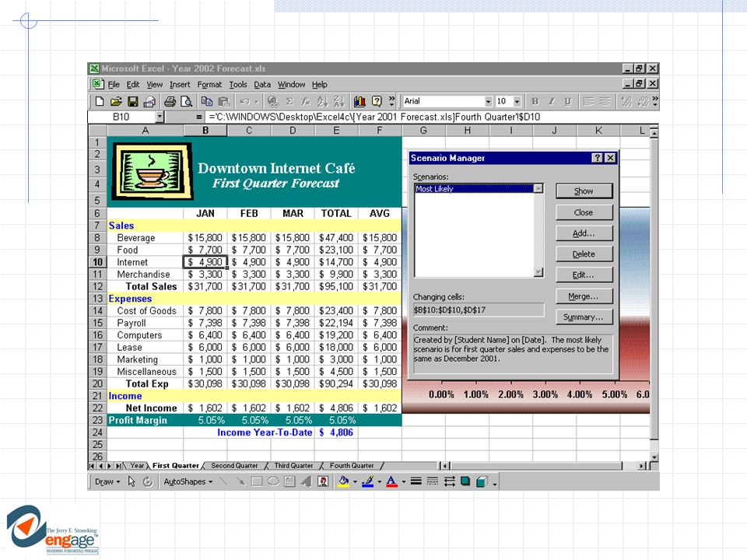Select the Most Likely scenario
The width and height of the screenshot is (747, 560).
[474, 188]
